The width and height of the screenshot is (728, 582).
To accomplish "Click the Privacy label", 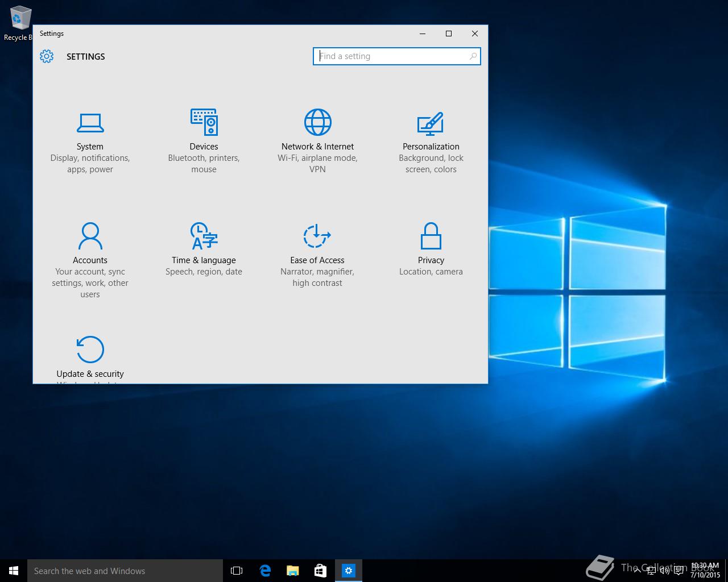I will click(x=431, y=260).
